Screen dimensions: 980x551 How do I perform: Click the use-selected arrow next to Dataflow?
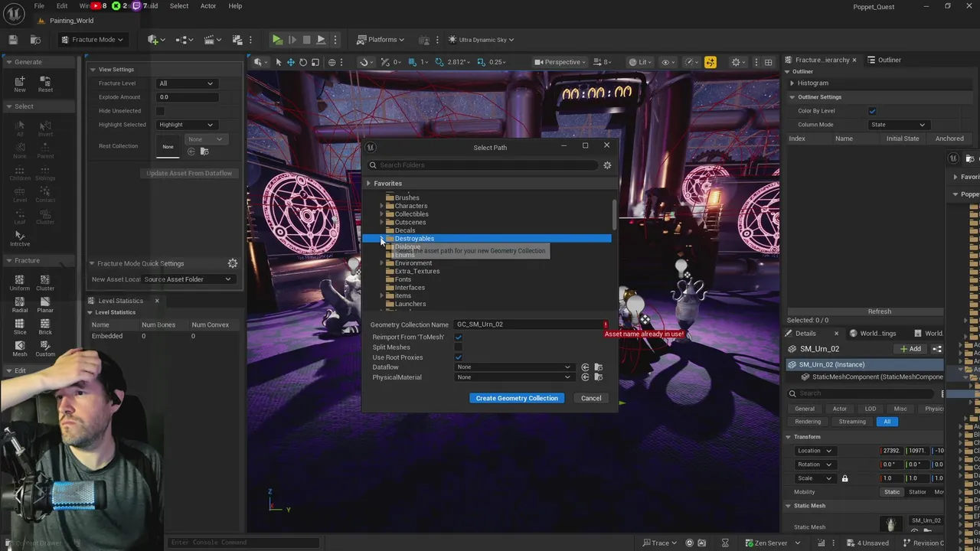[585, 367]
